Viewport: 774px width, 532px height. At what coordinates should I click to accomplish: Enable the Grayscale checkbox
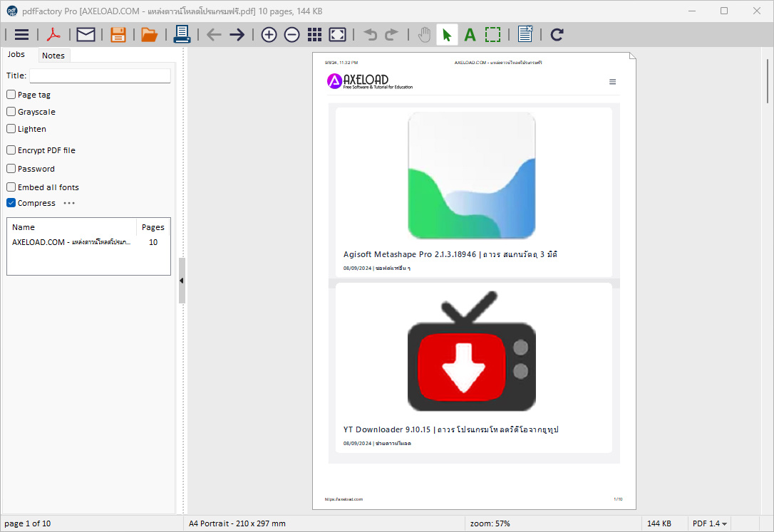[x=11, y=111]
